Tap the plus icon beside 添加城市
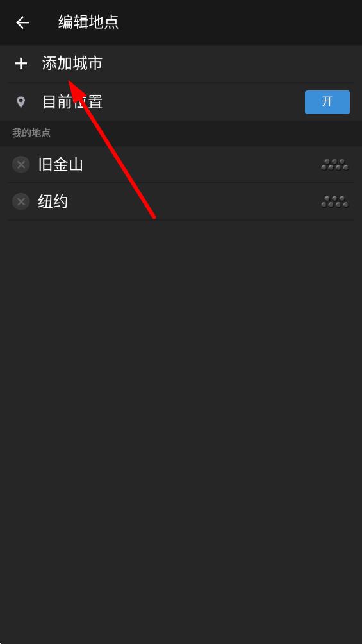The height and width of the screenshot is (644, 362). 21,64
